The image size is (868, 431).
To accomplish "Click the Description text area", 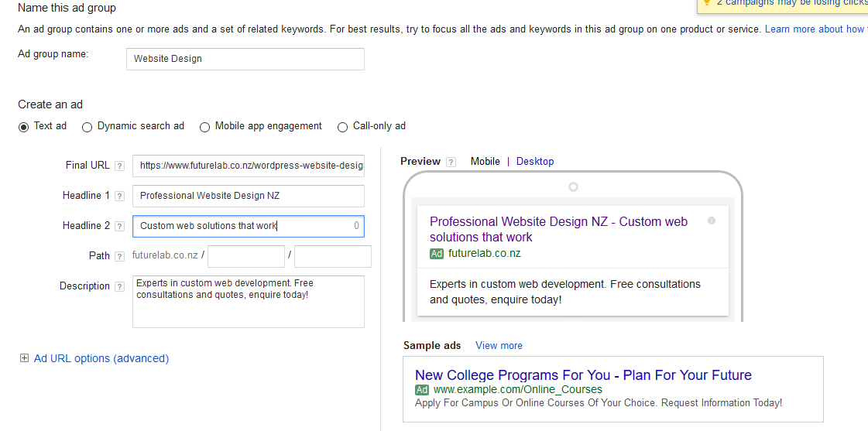I will 248,301.
